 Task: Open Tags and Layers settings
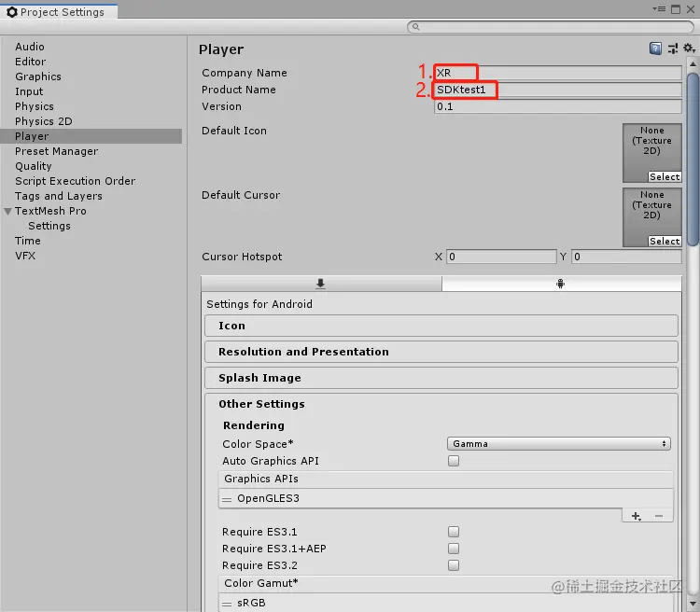(59, 196)
